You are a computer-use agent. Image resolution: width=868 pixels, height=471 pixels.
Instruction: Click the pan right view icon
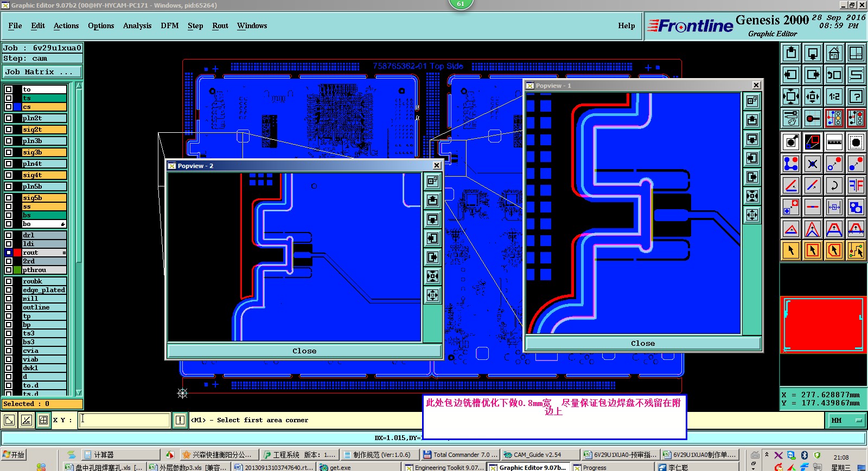813,75
